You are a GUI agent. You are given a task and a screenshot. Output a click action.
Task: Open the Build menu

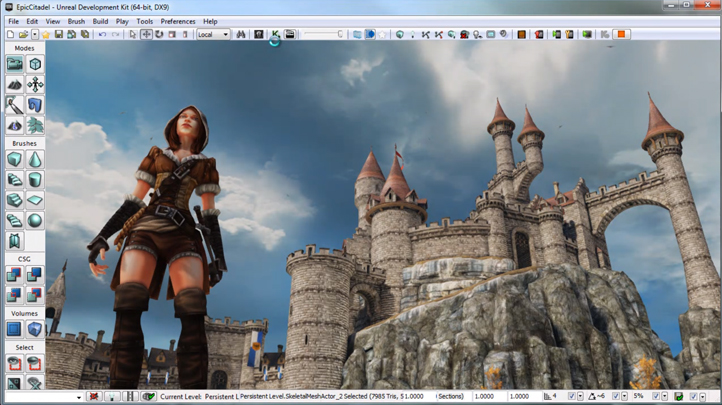(x=100, y=22)
